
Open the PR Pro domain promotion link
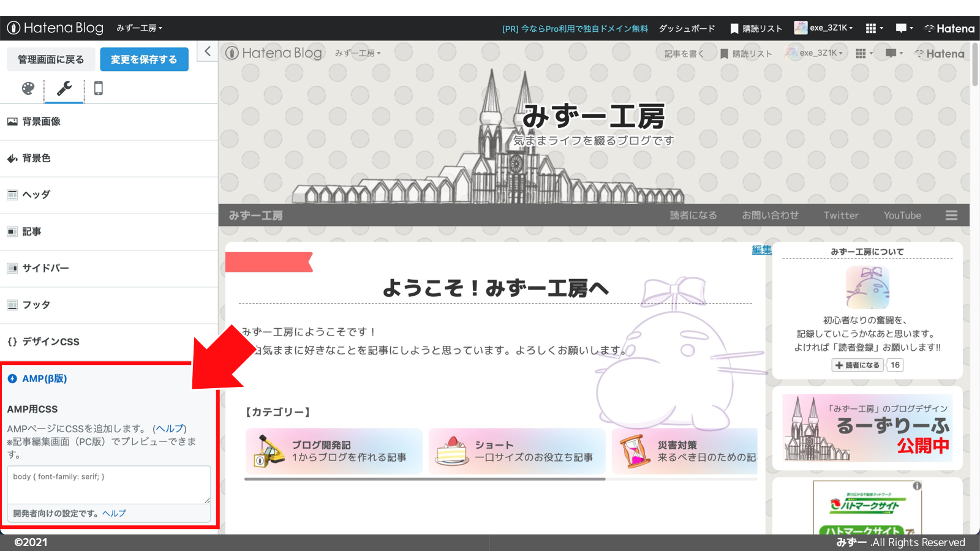(x=575, y=29)
